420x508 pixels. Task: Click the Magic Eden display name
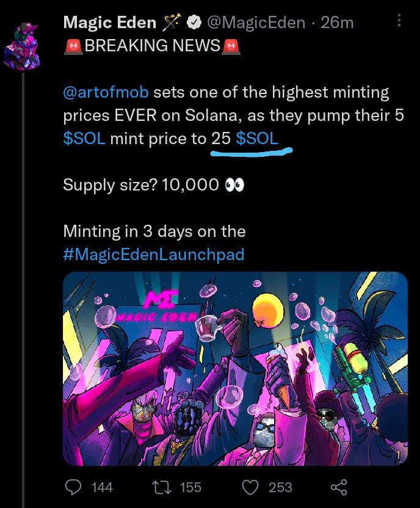[x=110, y=23]
